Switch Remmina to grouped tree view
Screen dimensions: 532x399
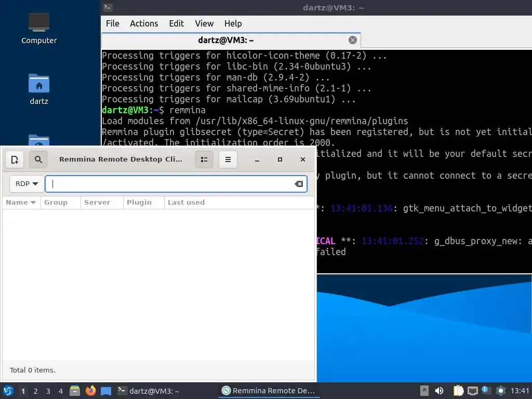point(204,159)
